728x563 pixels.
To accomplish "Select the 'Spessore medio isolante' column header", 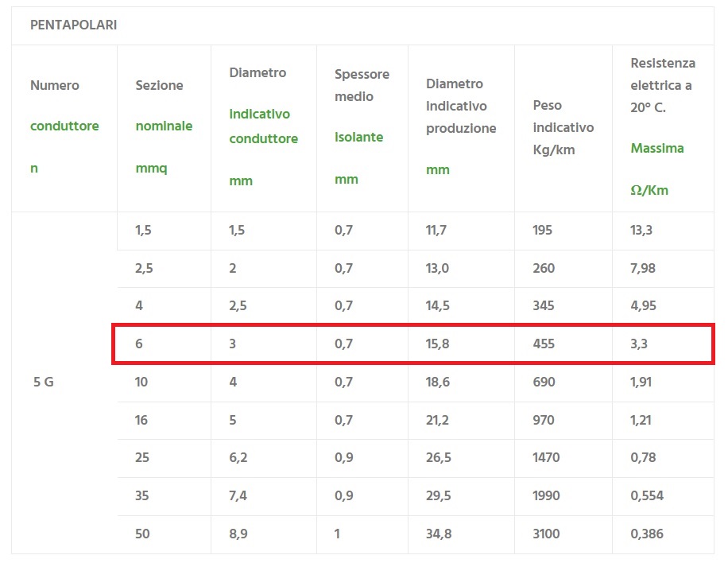I will coord(362,127).
